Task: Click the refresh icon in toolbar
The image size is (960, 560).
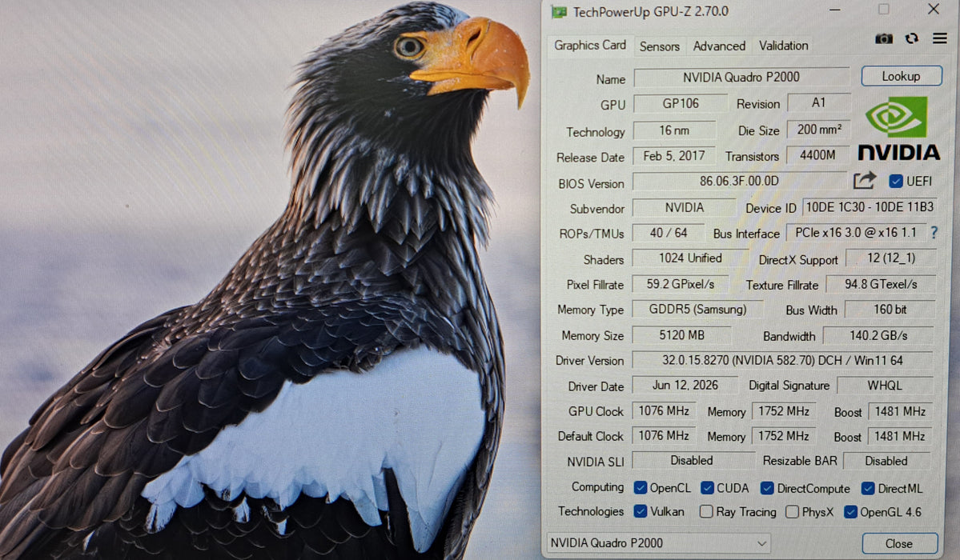Action: pyautogui.click(x=912, y=38)
